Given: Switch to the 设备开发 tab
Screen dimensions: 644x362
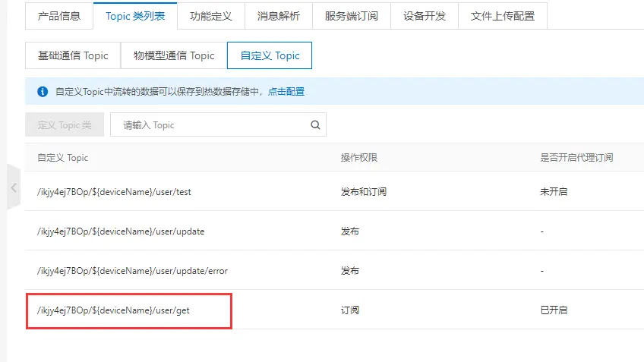Looking at the screenshot, I should (425, 15).
